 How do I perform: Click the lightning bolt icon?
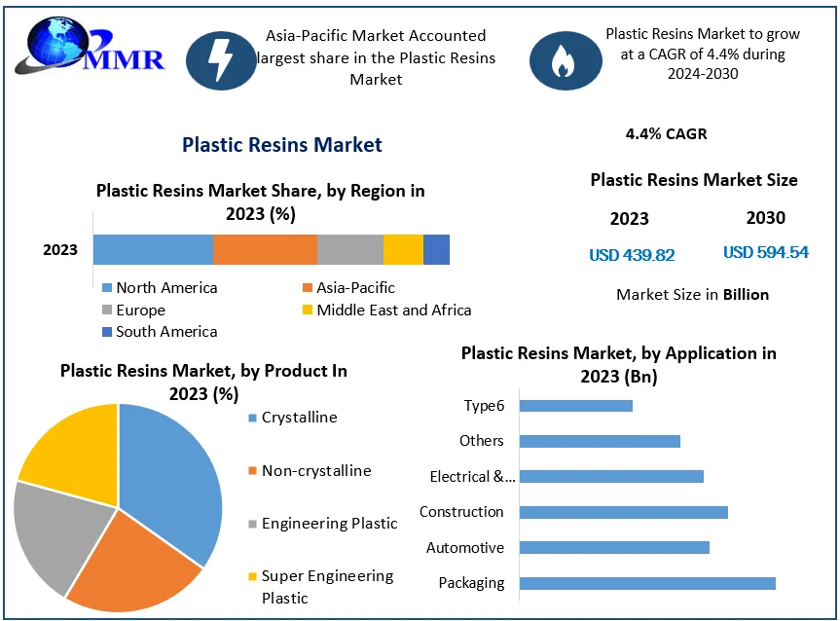pyautogui.click(x=221, y=60)
